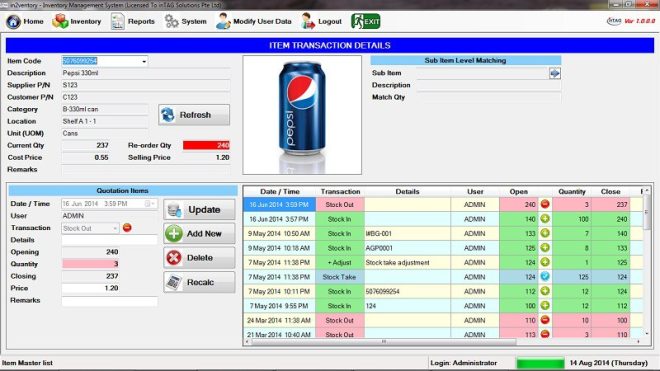
Task: Open the Inventory menu
Action: click(76, 21)
